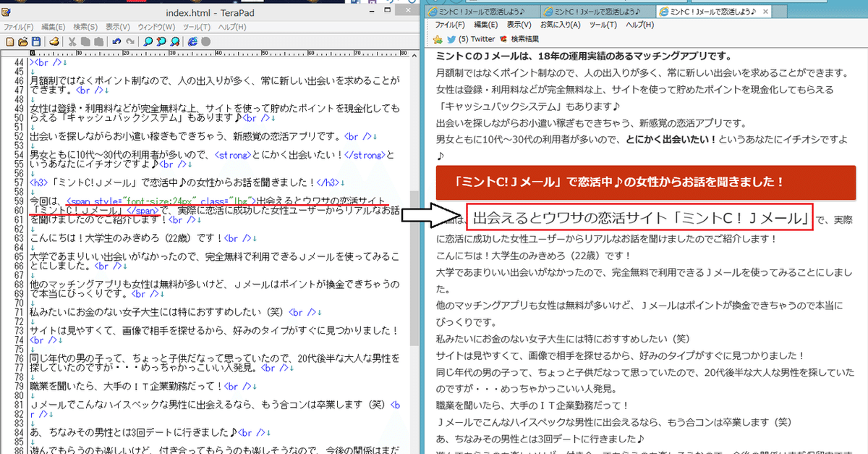Click the Paste icon in TeraPad toolbar
This screenshot has width=868, height=454.
pos(99,42)
